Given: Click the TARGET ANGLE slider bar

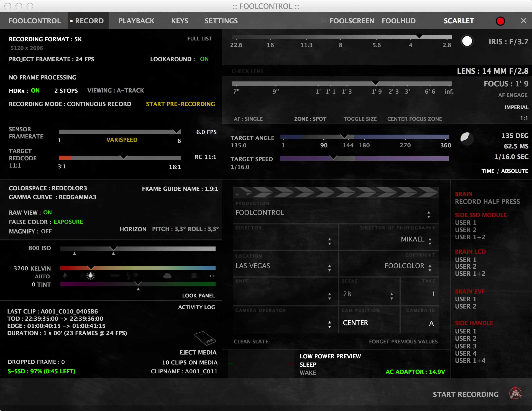Looking at the screenshot, I should point(365,137).
